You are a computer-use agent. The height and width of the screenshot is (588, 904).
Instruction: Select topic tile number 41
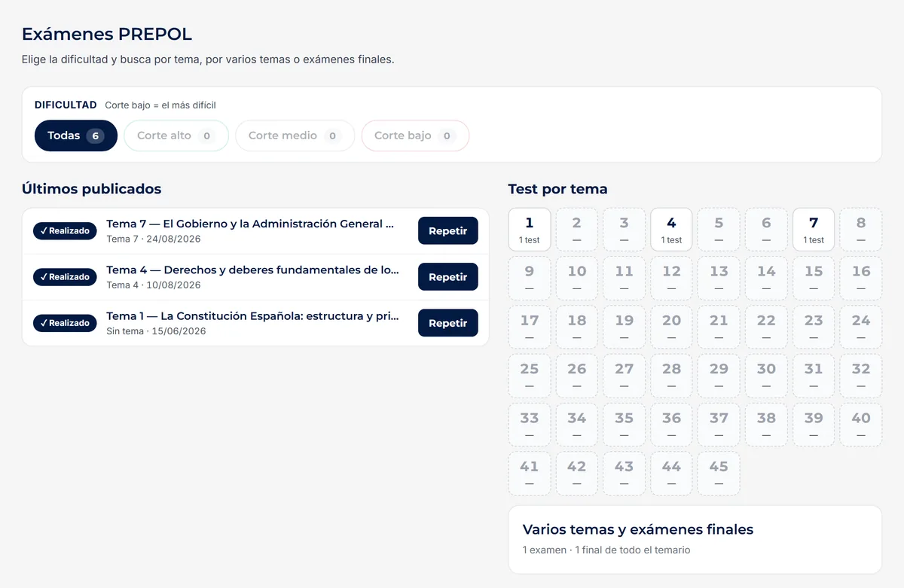click(x=530, y=474)
